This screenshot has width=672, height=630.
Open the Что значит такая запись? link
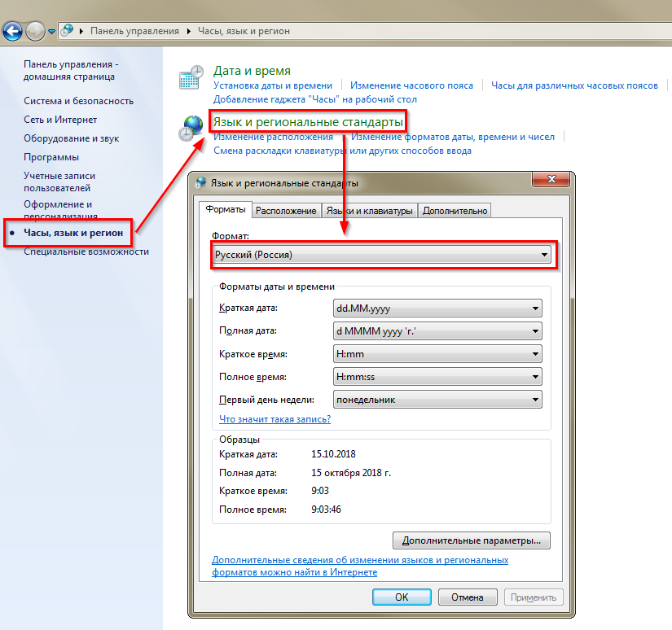[275, 419]
